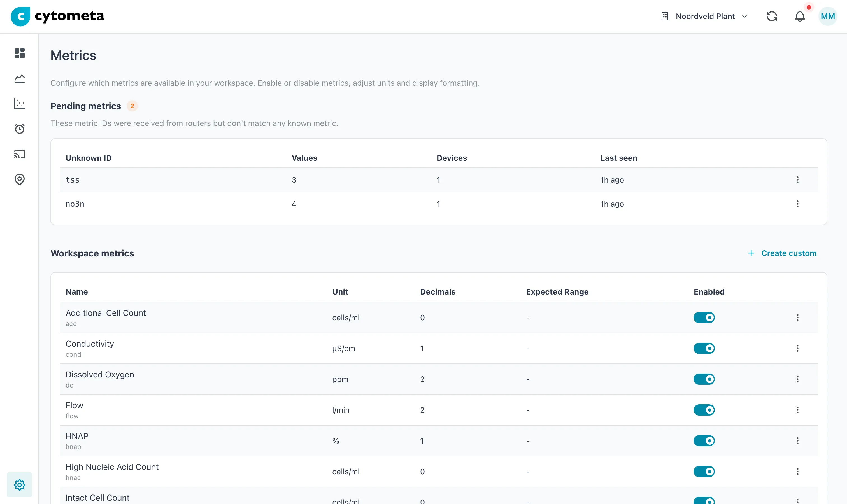Disable the High Nucleic Acid Count toggle
The width and height of the screenshot is (847, 504).
point(704,472)
